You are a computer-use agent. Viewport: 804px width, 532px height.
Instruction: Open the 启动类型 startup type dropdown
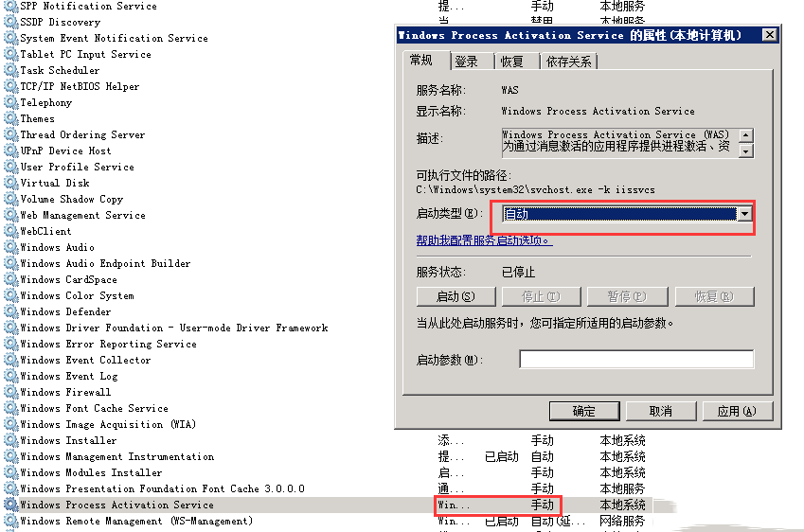pos(744,214)
